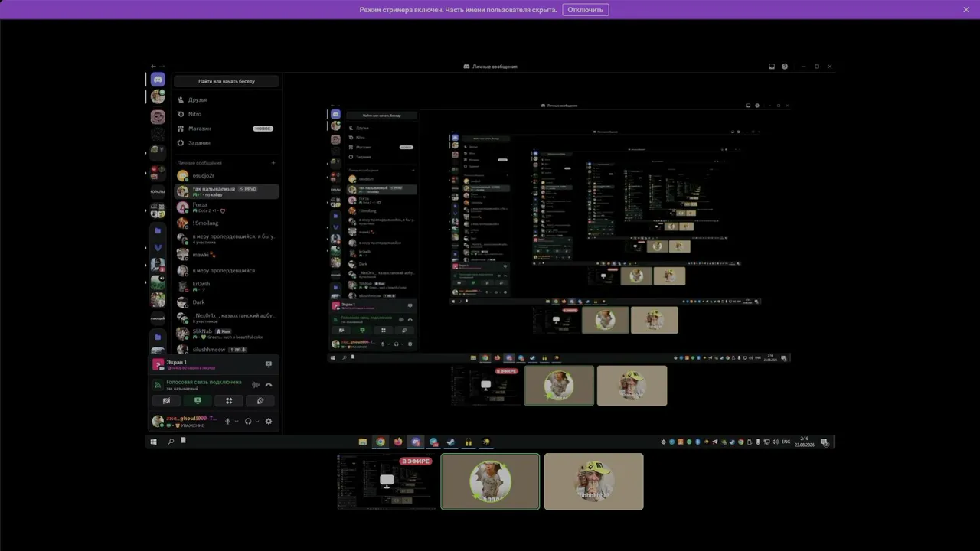Open Найти или начать беседу search field, outermost window
The image size is (980, 551).
[227, 81]
